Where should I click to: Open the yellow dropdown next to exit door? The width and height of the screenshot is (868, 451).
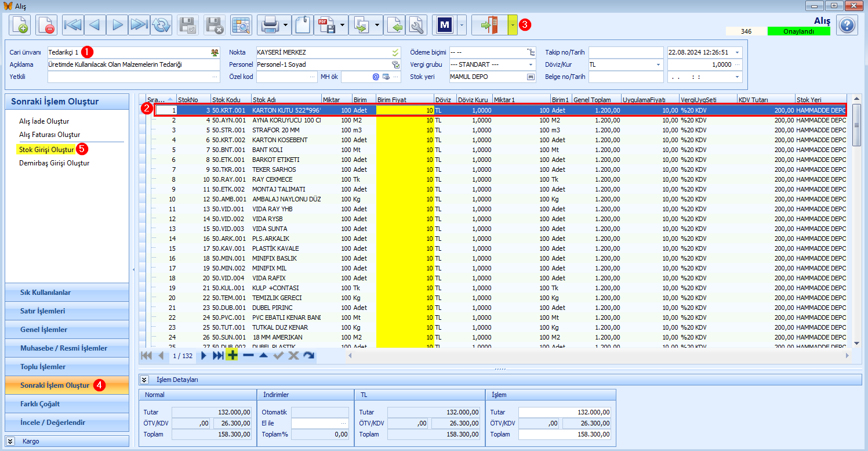coord(513,25)
